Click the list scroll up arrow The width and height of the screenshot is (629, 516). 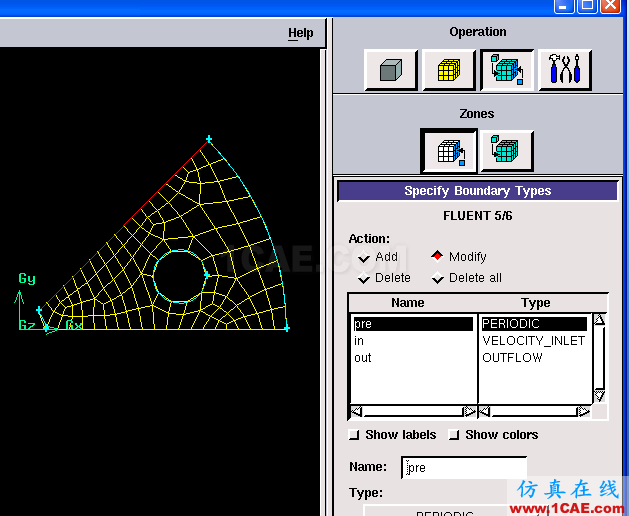click(599, 320)
